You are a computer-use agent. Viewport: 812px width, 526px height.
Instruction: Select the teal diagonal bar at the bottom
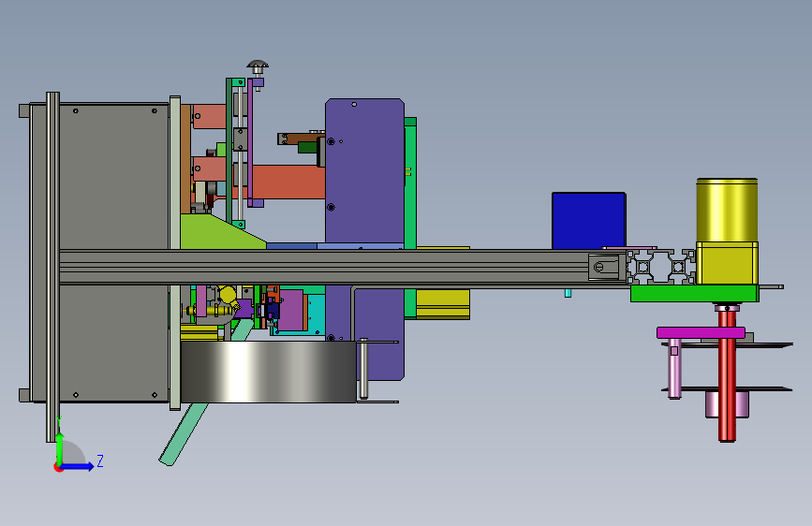tap(183, 435)
